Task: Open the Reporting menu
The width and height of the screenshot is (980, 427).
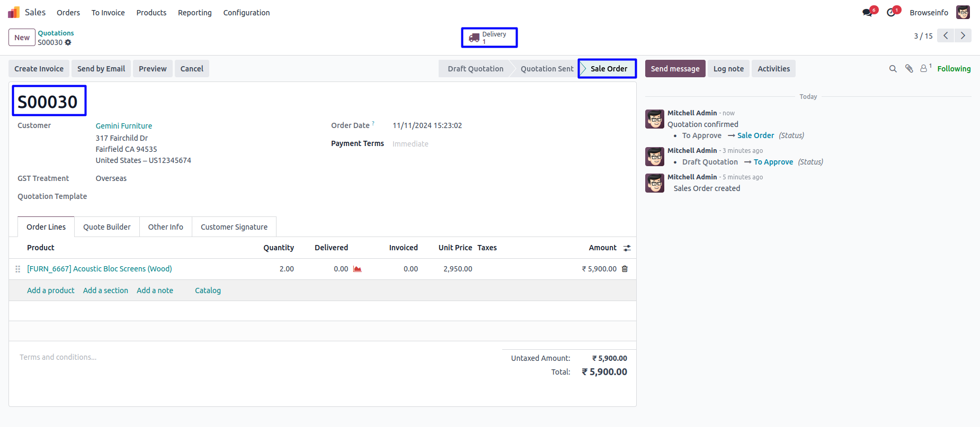Action: click(x=194, y=13)
